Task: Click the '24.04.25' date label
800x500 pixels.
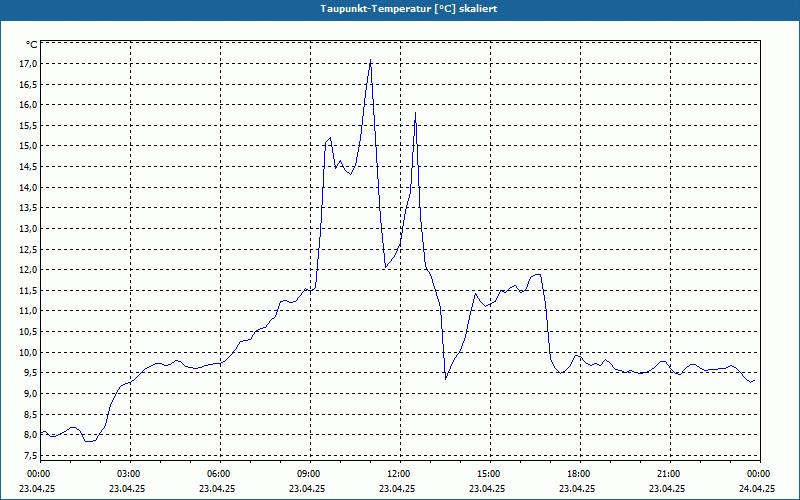Action: (x=758, y=488)
